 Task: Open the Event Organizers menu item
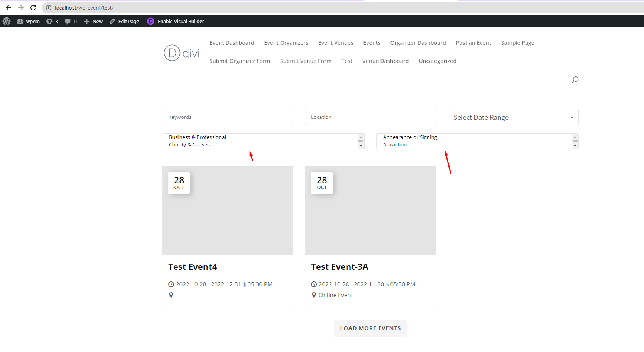click(x=286, y=43)
